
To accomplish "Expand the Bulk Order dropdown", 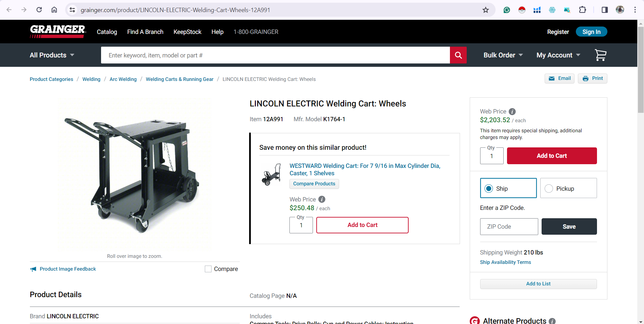I will [x=503, y=55].
